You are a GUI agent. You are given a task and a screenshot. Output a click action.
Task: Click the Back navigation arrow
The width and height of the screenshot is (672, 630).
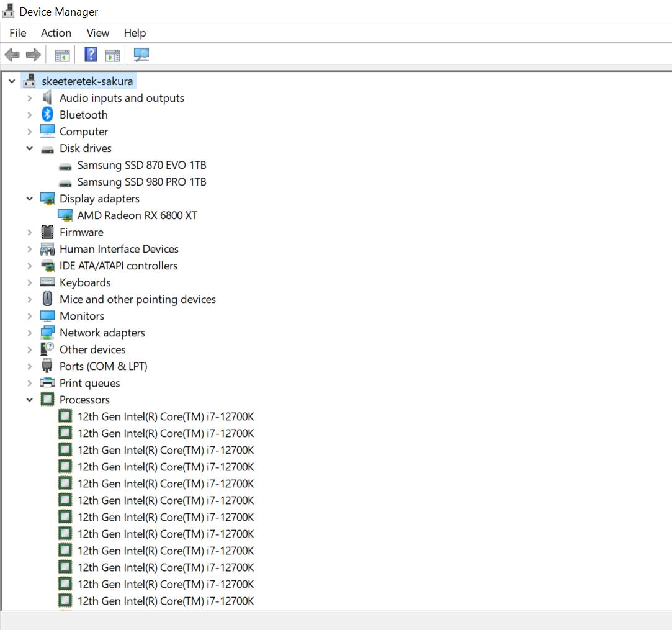point(12,54)
